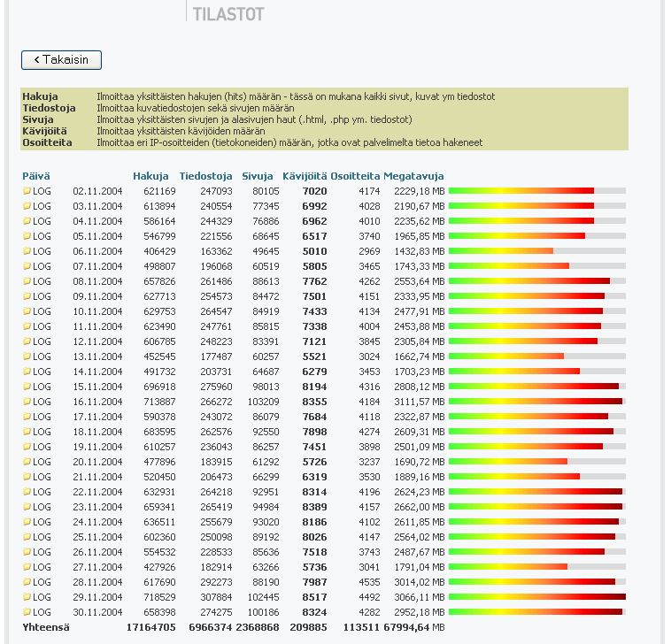Open the LOG link for 30.11.2004
The height and width of the screenshot is (644, 671).
42,612
